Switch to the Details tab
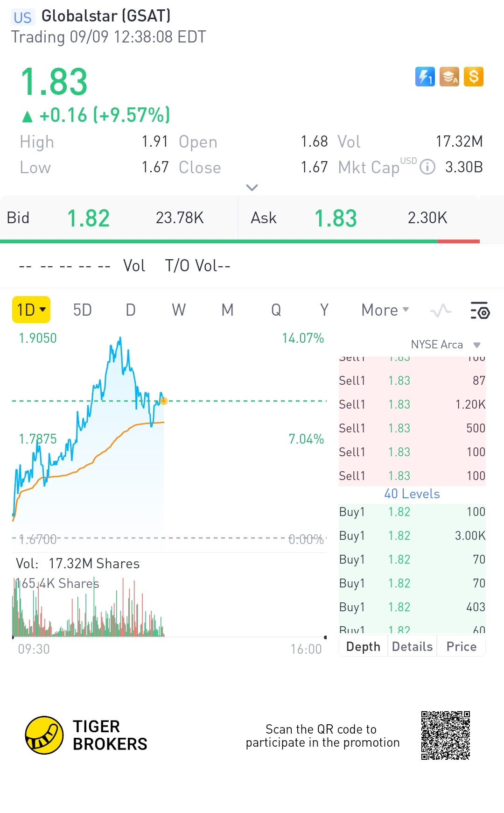 coord(412,647)
